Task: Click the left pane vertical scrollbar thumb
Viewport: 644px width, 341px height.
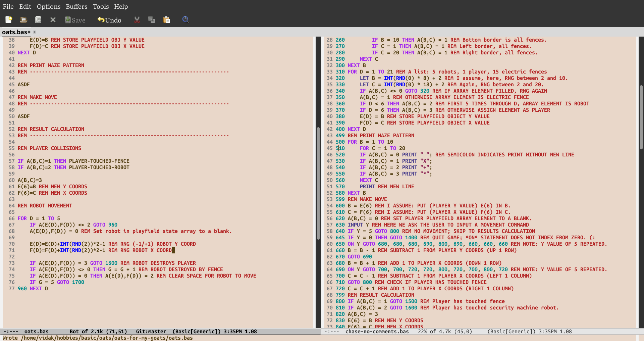Action: (x=318, y=183)
